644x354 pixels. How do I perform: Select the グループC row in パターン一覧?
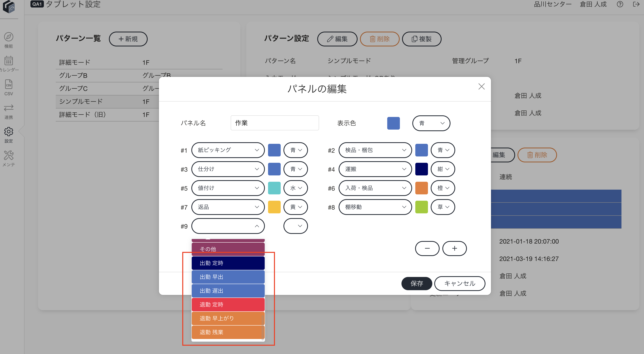coord(139,88)
